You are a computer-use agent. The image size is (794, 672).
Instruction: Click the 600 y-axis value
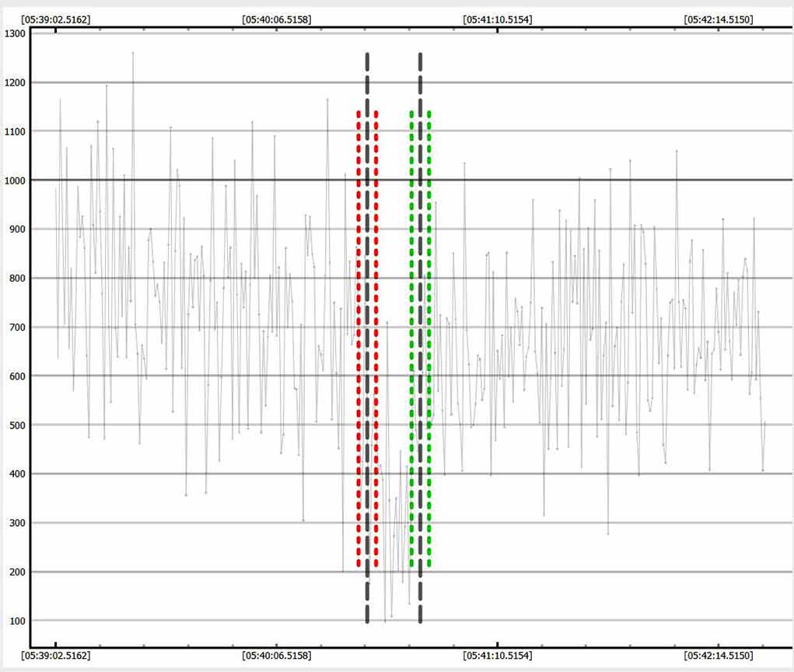coord(17,376)
